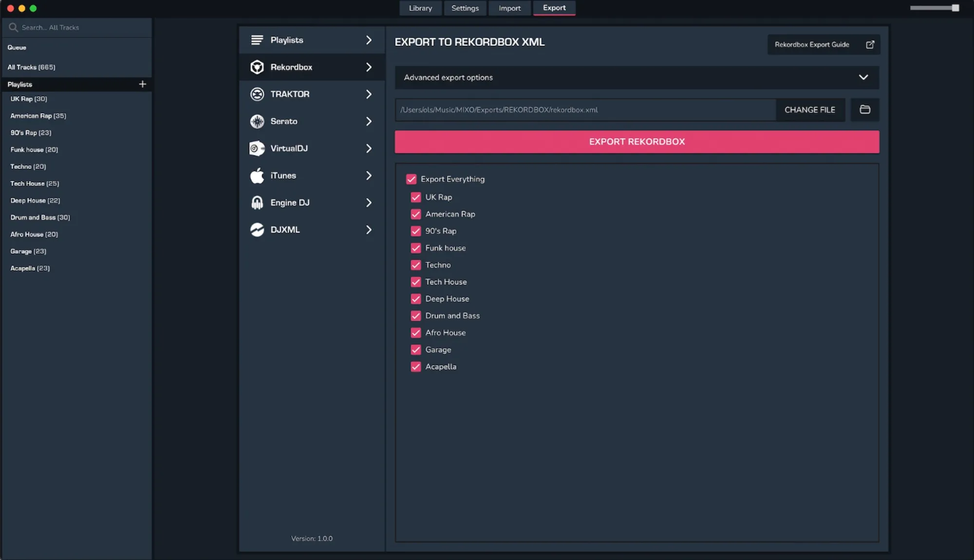Add a new playlist with plus icon

coord(142,84)
